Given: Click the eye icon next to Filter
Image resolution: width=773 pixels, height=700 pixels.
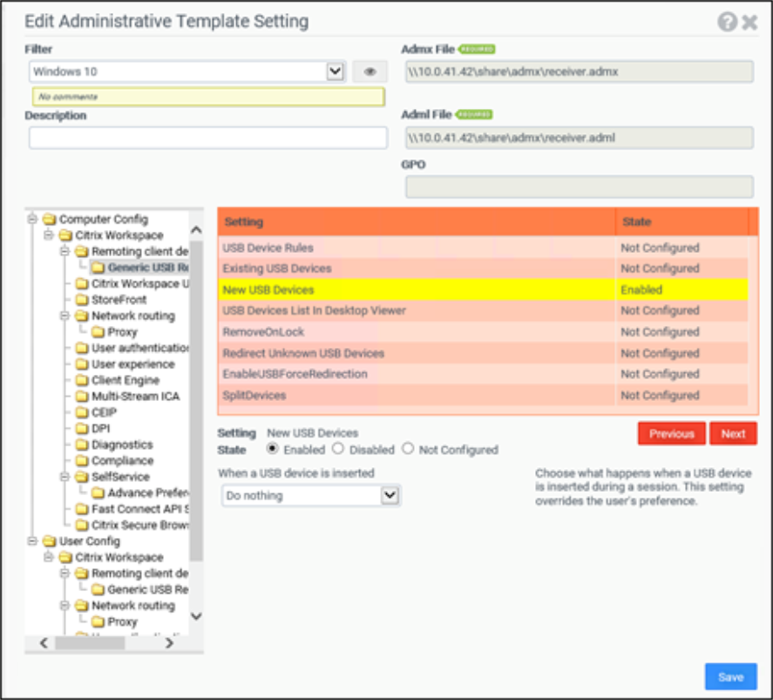Looking at the screenshot, I should (x=370, y=71).
